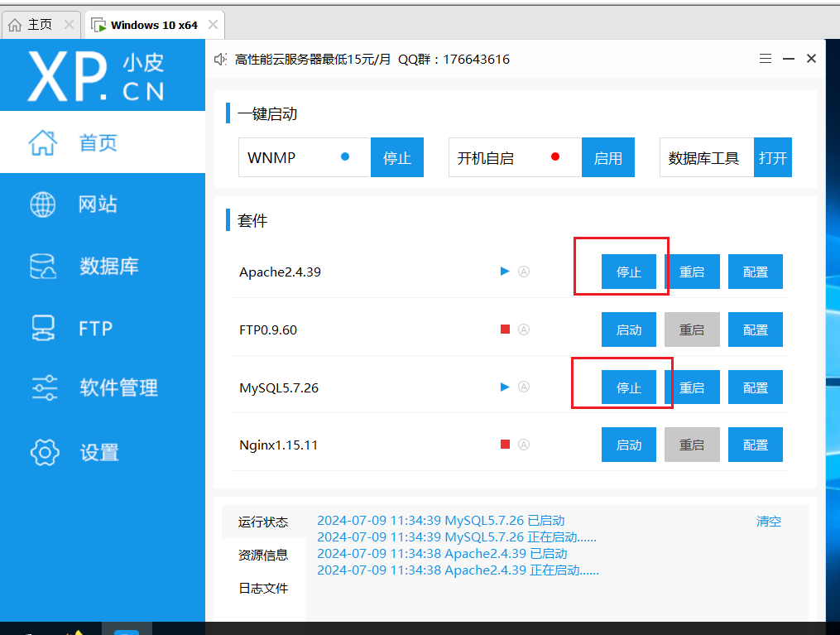Open the 首页 home sidebar item
The height and width of the screenshot is (635, 840).
[x=103, y=142]
